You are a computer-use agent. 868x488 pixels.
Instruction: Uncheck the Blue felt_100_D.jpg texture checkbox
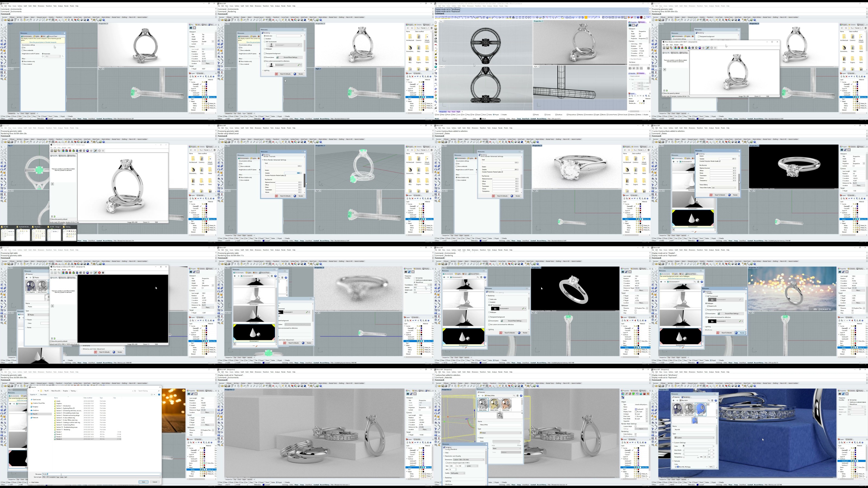click(x=676, y=467)
